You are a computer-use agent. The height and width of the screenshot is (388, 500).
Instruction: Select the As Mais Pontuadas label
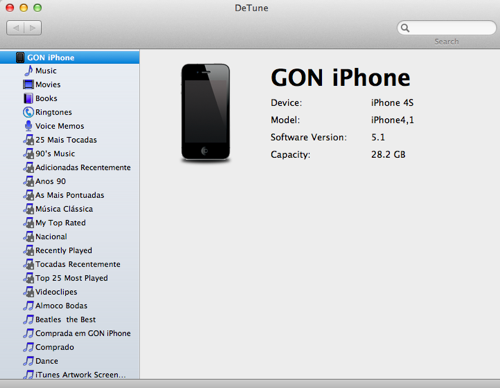coord(70,195)
